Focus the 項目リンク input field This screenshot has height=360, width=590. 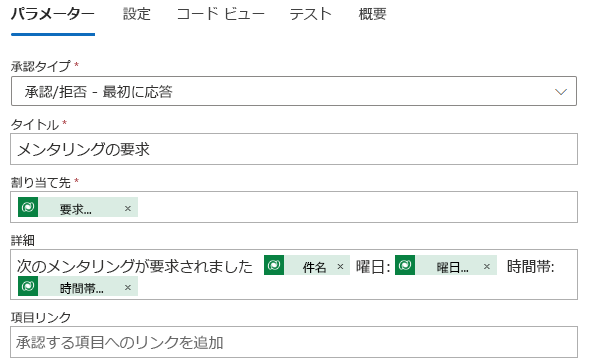click(x=294, y=342)
